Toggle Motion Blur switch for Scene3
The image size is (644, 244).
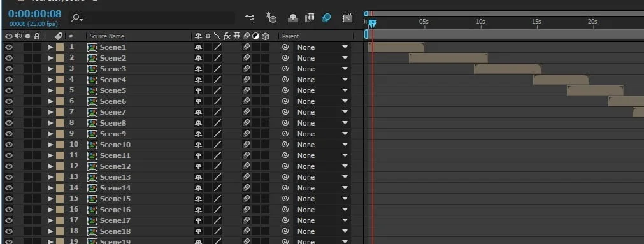pyautogui.click(x=246, y=69)
